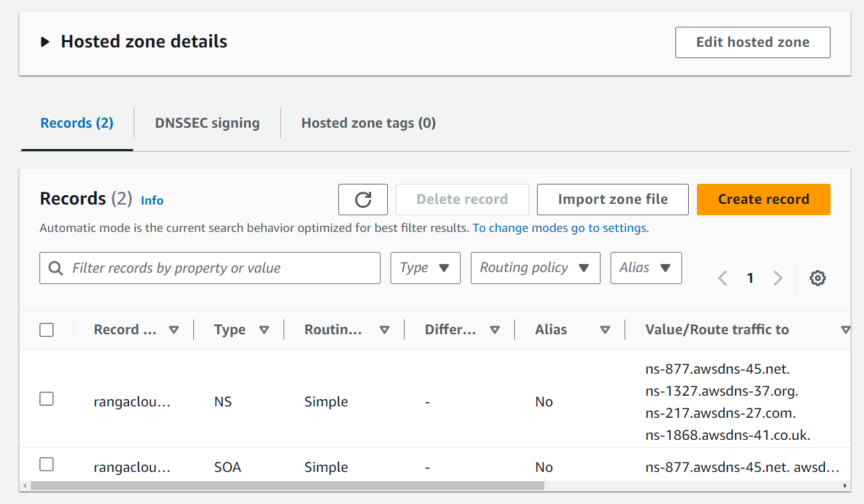Open the Hosted zone tags tab
This screenshot has width=864, height=504.
click(368, 123)
